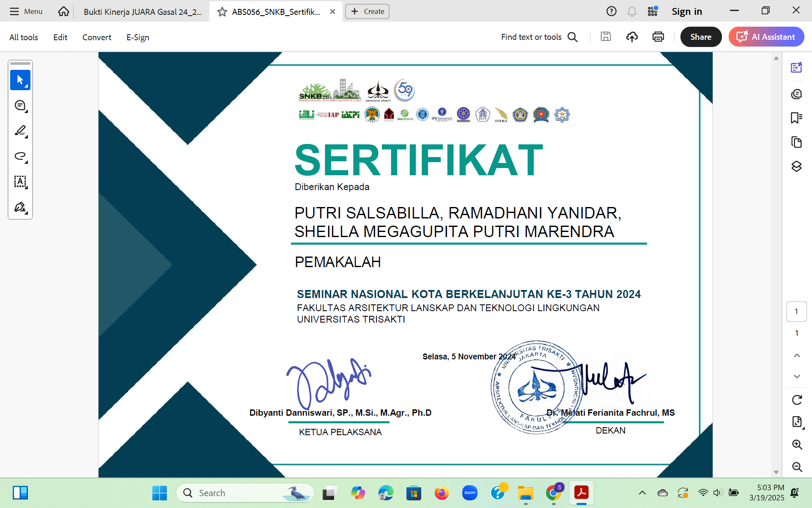Image resolution: width=812 pixels, height=508 pixels.
Task: Go to next page arrow
Action: [797, 376]
